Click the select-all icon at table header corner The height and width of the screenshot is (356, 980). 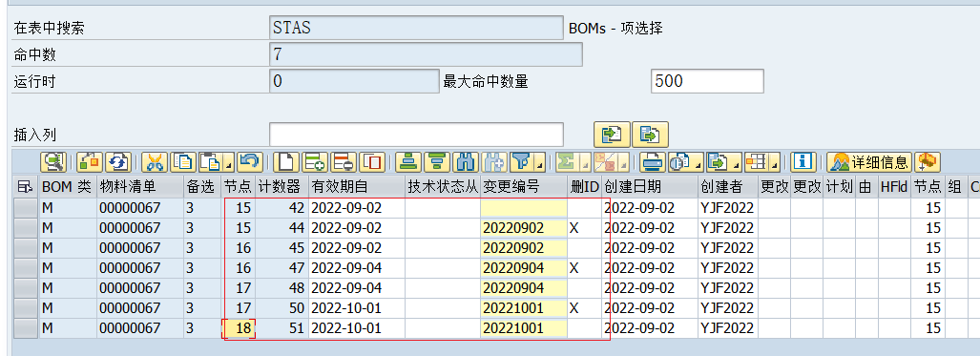coord(25,186)
